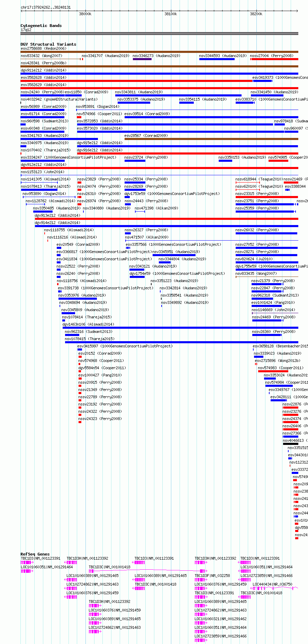Select variant nsv953891 (Dogan2014)

click(98, 106)
